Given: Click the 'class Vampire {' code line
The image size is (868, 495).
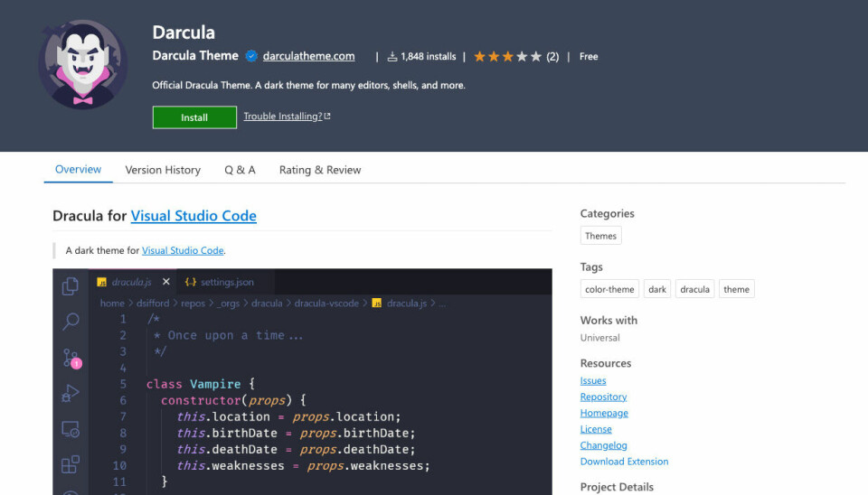Looking at the screenshot, I should pyautogui.click(x=201, y=384).
